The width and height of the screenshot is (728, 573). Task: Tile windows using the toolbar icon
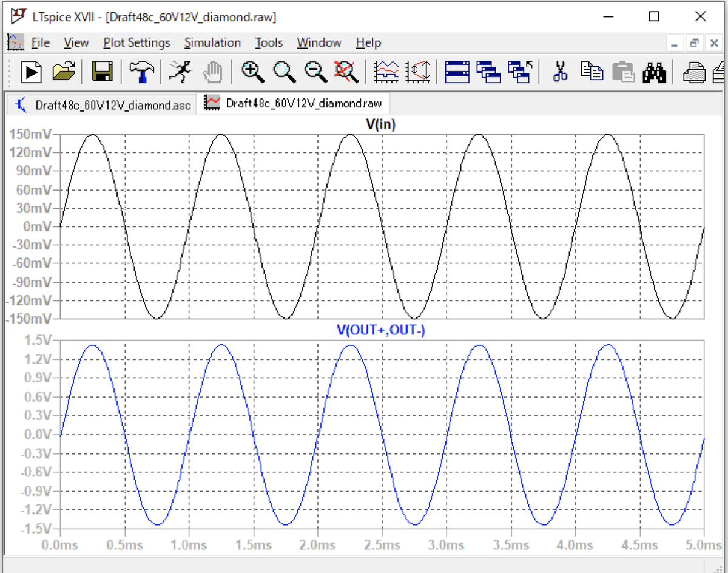(457, 72)
